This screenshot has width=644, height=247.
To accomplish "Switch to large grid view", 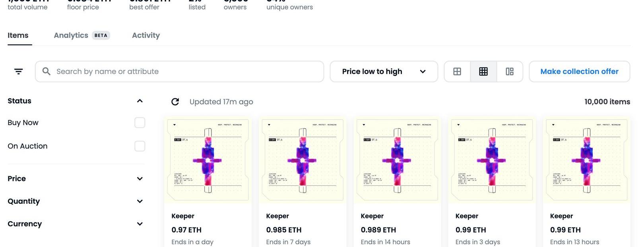I will tap(457, 71).
